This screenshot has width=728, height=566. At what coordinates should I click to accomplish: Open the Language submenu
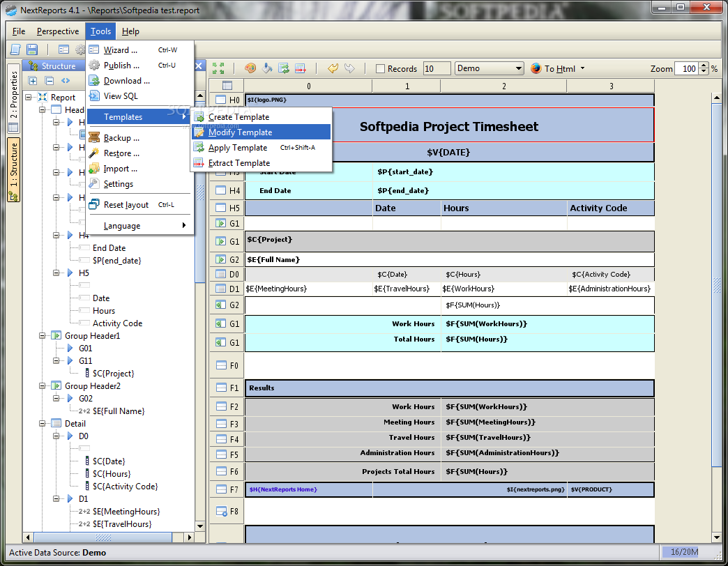[139, 226]
